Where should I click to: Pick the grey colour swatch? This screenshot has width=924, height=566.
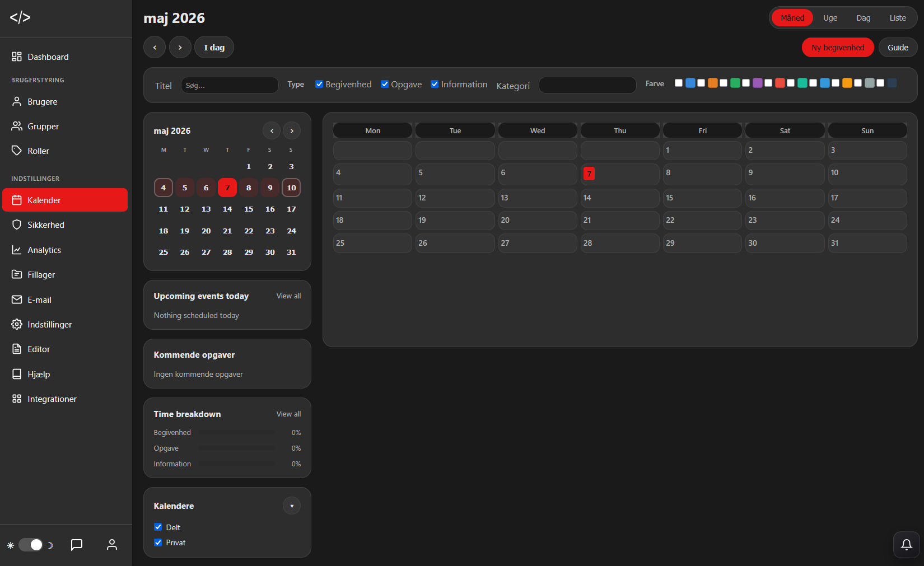pyautogui.click(x=870, y=83)
